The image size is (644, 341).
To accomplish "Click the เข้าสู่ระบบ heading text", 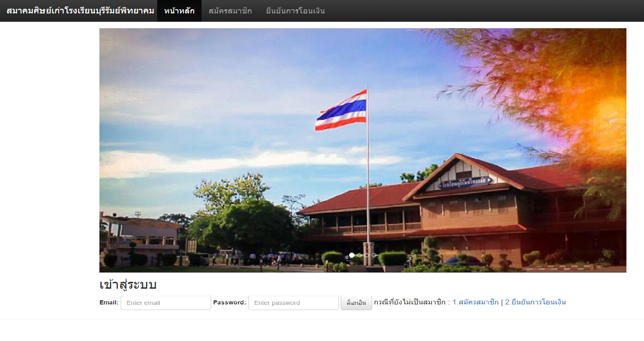I will point(128,285).
